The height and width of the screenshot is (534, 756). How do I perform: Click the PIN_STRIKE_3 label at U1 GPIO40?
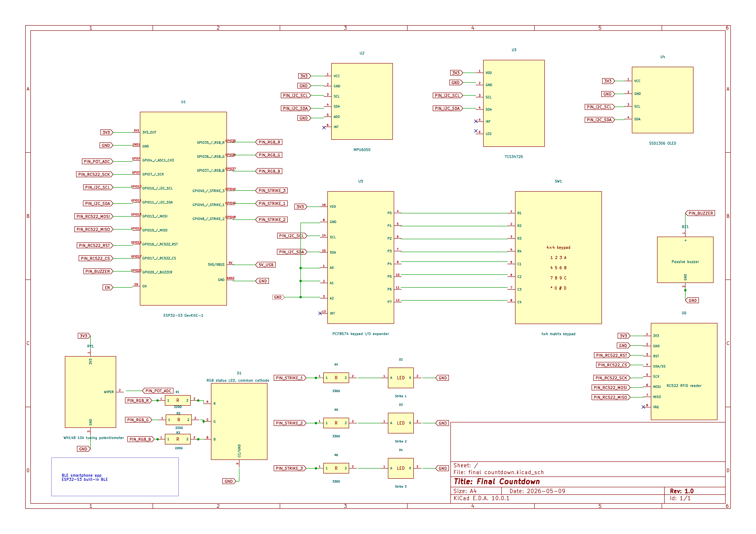tap(272, 191)
